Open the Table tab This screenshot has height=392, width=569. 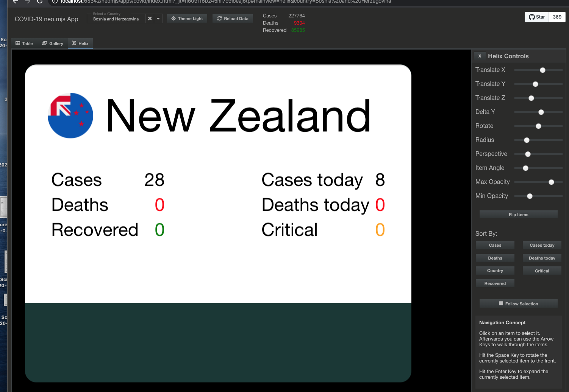click(24, 44)
